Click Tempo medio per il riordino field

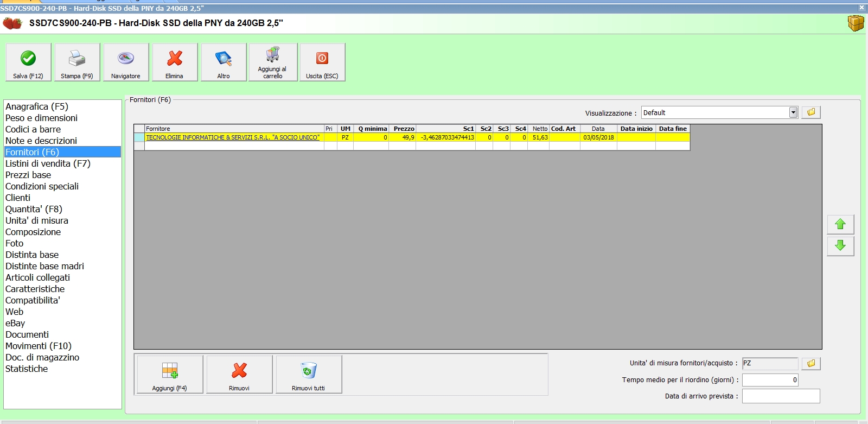pos(770,380)
